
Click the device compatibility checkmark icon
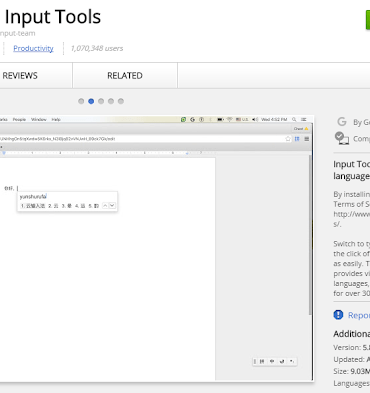[x=342, y=138]
